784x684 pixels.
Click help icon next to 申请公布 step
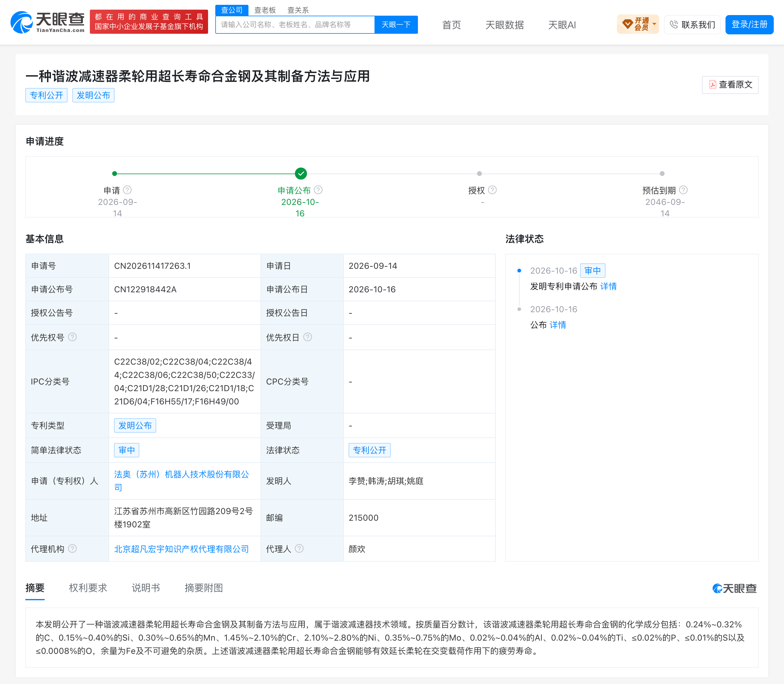[318, 190]
